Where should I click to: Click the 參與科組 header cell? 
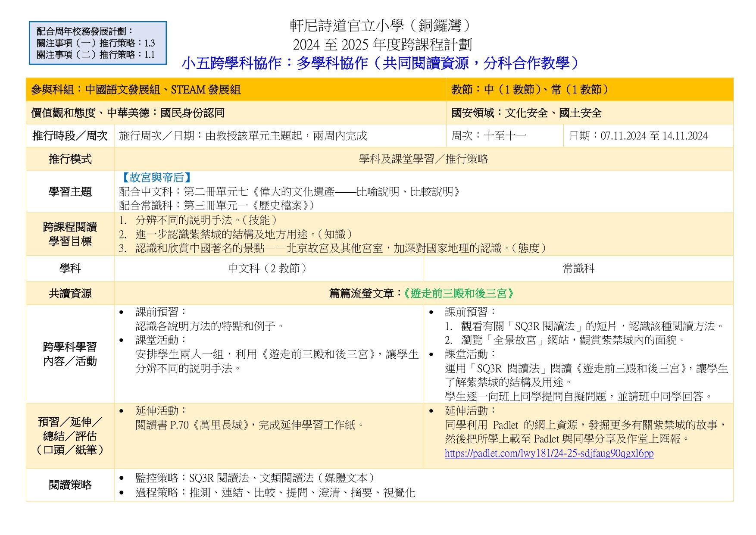coord(236,90)
